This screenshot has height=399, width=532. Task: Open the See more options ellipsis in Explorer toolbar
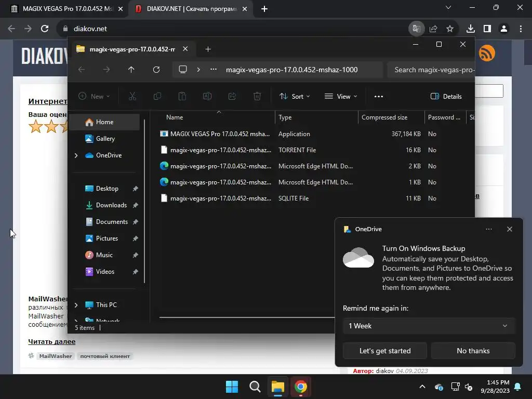[379, 96]
